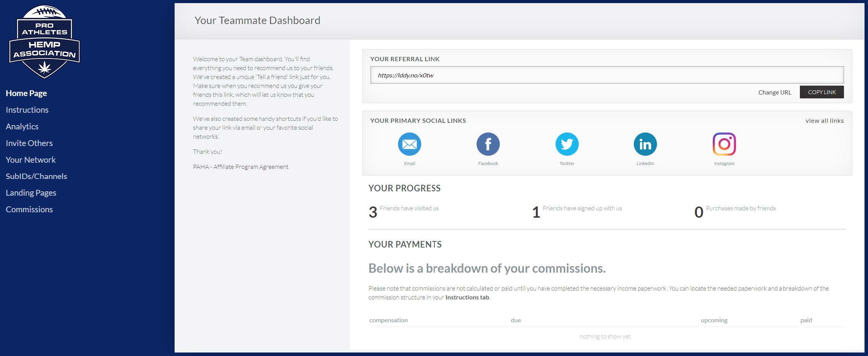Navigate to SubIDs/Channels
The height and width of the screenshot is (356, 868).
pos(36,176)
